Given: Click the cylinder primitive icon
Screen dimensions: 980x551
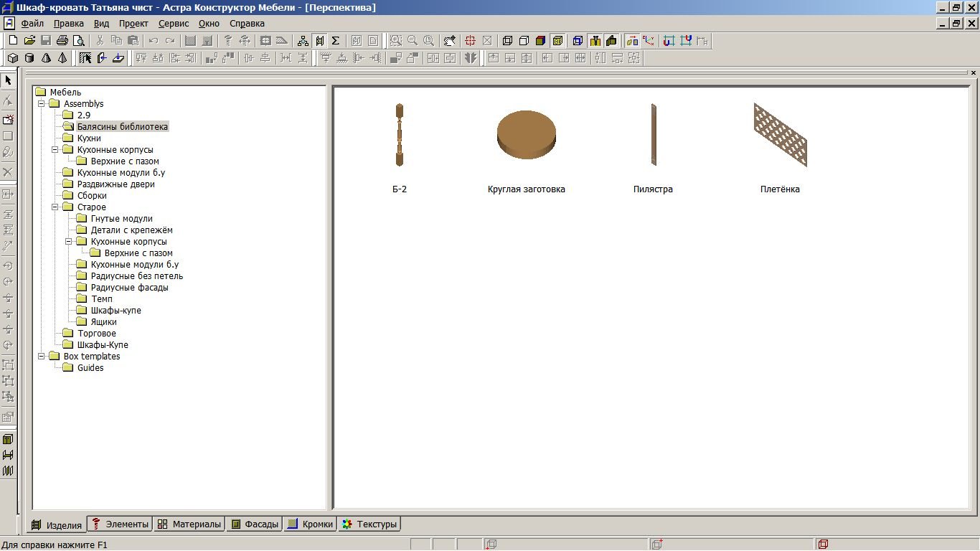Looking at the screenshot, I should click(29, 58).
